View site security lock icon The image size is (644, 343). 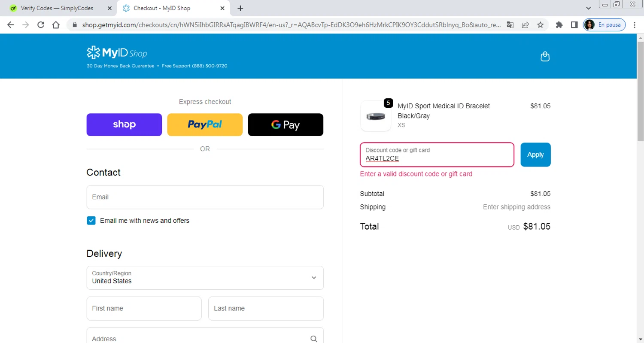(x=75, y=25)
